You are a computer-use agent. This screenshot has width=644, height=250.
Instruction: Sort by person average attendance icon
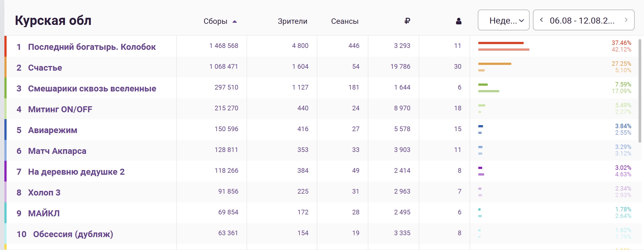click(x=459, y=21)
